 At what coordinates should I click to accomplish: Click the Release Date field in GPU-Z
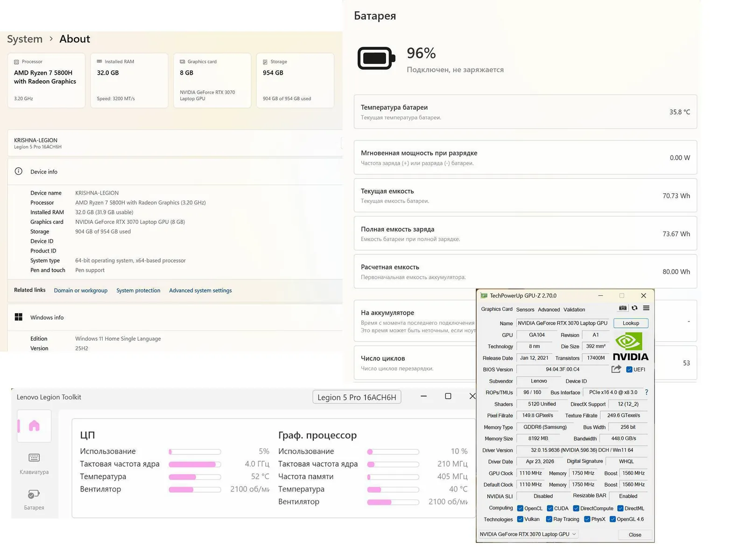tap(534, 358)
